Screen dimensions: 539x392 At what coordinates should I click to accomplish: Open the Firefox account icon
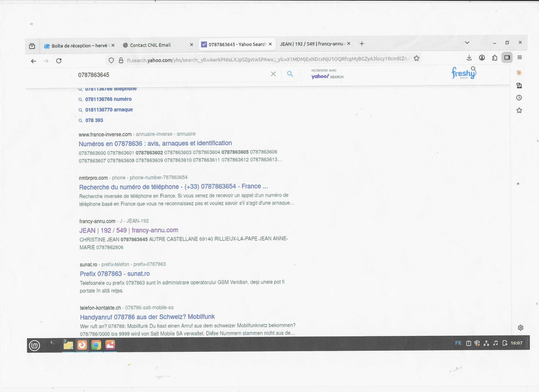coord(482,58)
